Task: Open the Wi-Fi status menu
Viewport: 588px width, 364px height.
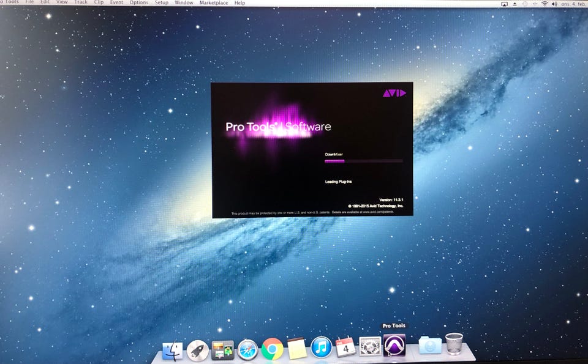Action: [x=545, y=4]
